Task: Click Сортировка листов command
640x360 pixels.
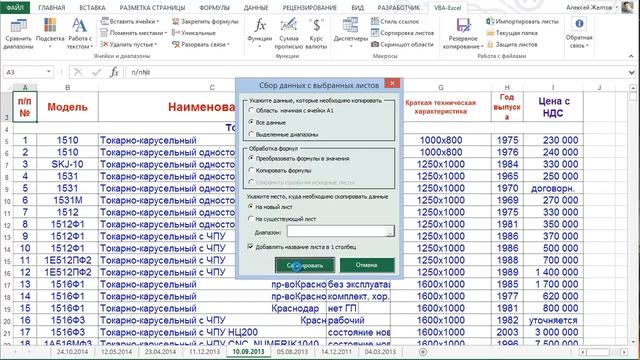Action: click(402, 33)
